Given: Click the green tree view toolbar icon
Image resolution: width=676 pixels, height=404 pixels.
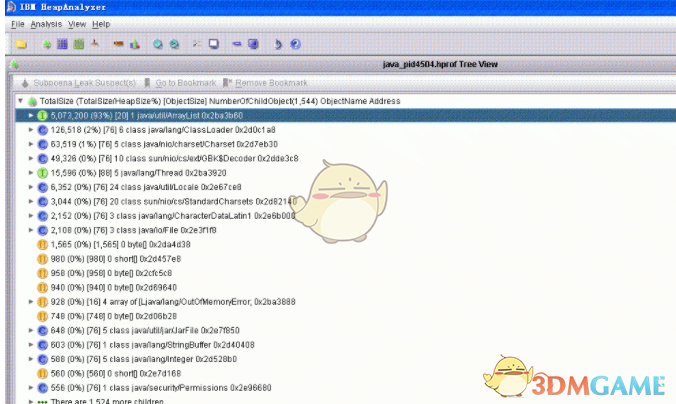Looking at the screenshot, I should tap(47, 44).
